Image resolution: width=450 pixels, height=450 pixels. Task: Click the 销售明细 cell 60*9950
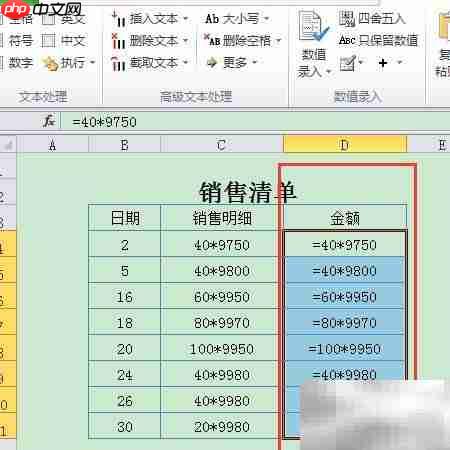coord(222,297)
